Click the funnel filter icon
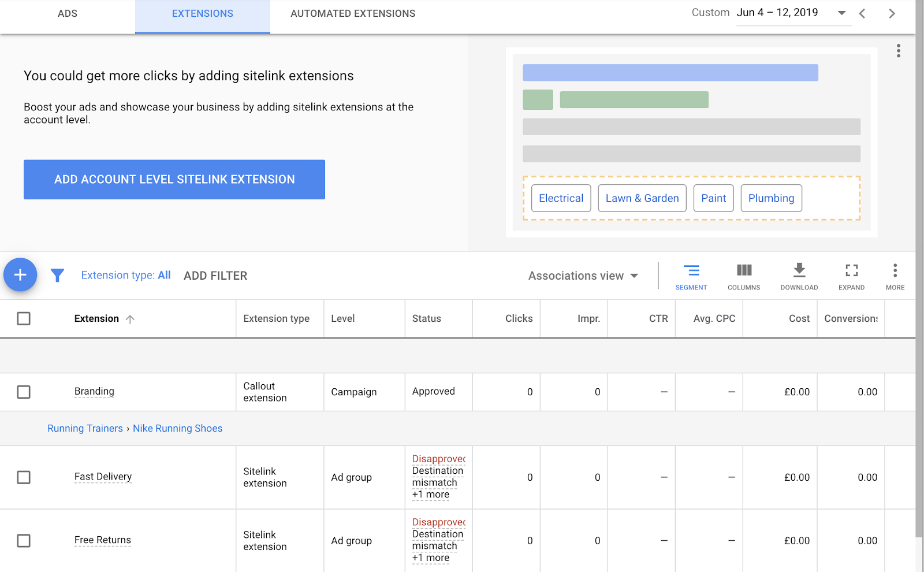924x572 pixels. [57, 276]
